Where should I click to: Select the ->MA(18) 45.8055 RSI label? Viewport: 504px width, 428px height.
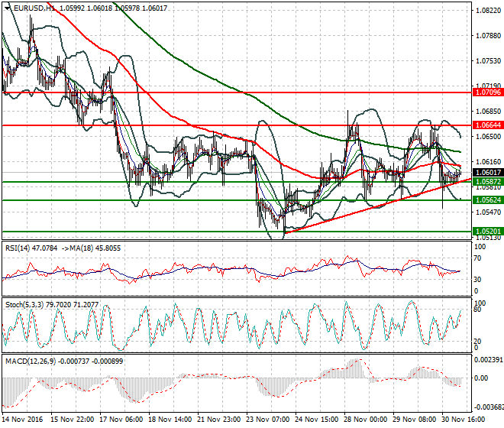[91, 248]
